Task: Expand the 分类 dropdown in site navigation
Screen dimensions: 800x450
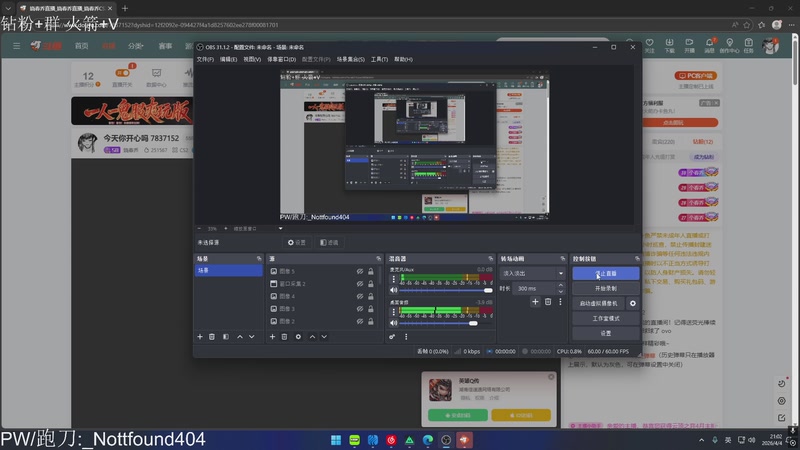Action: pyautogui.click(x=136, y=46)
